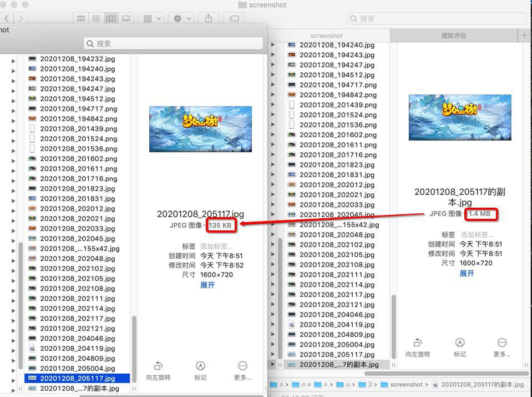
Task: Select 20201208_194512.jpg in the front window
Action: (x=77, y=99)
